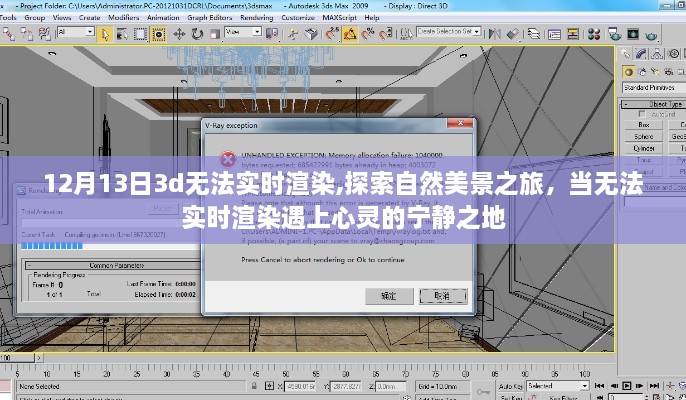This screenshot has height=400, width=686.
Task: Toggle the Window/Crossing selection icon
Action: click(x=158, y=34)
